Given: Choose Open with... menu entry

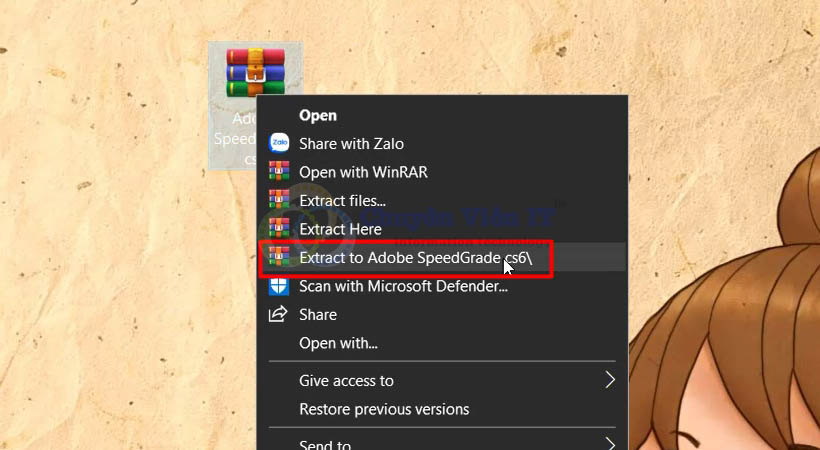Looking at the screenshot, I should tap(338, 343).
